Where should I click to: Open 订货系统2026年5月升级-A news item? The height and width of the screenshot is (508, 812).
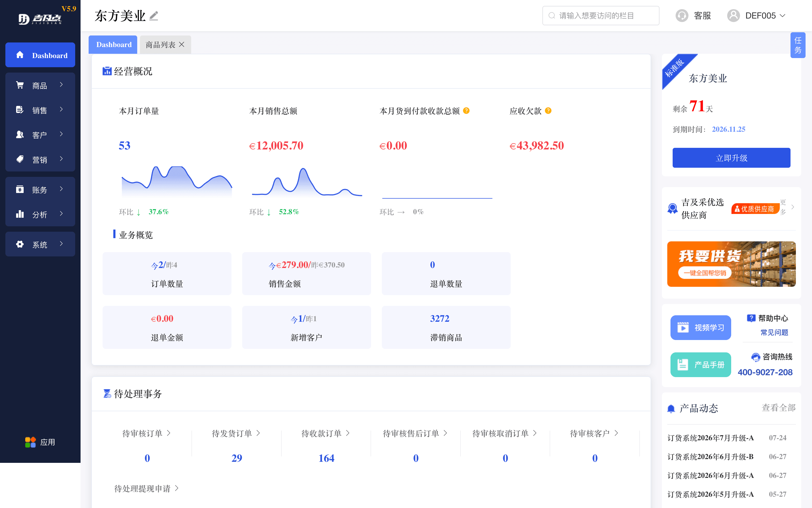pyautogui.click(x=710, y=494)
